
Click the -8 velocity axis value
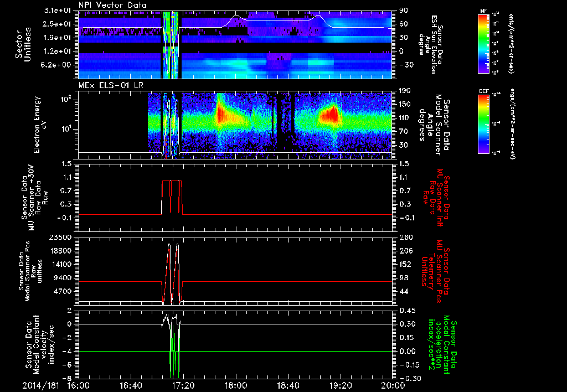pyautogui.click(x=68, y=378)
